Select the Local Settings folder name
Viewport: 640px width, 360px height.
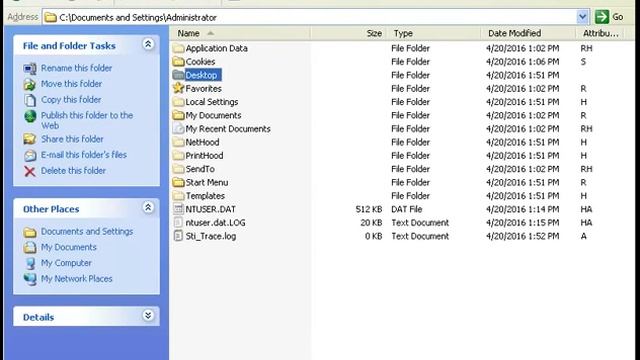211,102
